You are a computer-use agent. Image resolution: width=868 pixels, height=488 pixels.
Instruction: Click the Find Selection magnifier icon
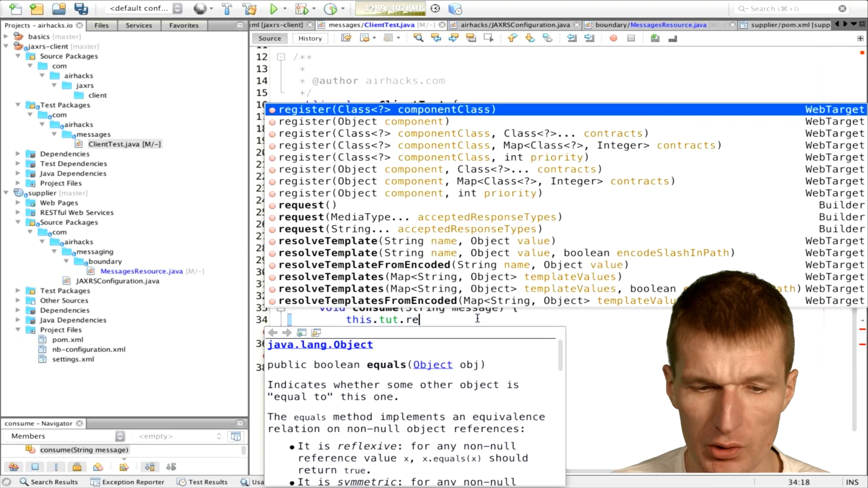coord(418,38)
